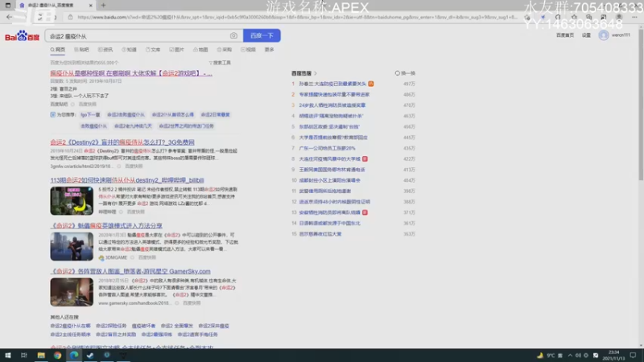Expand the 更多 search category menu
Screen dimensions: 644x362
point(270,50)
